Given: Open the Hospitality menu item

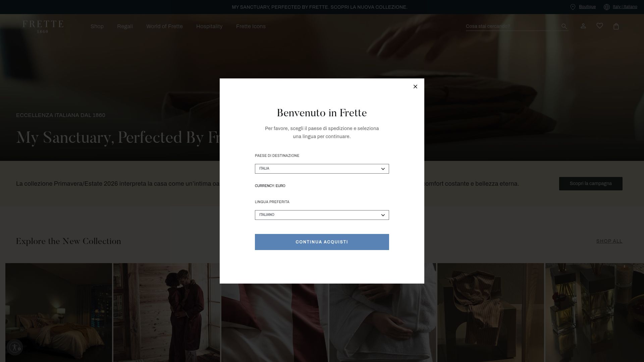Looking at the screenshot, I should point(209,26).
